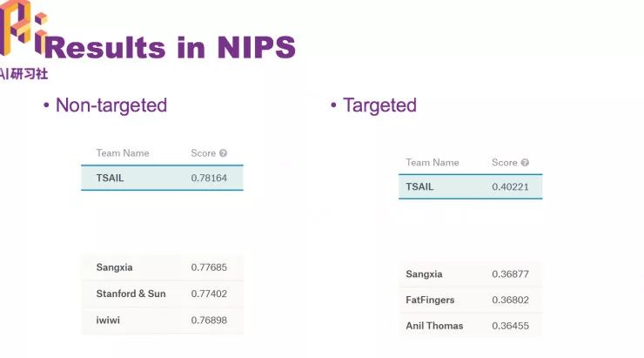Click the 0.76898 score value
644x358 pixels.
[x=209, y=320]
